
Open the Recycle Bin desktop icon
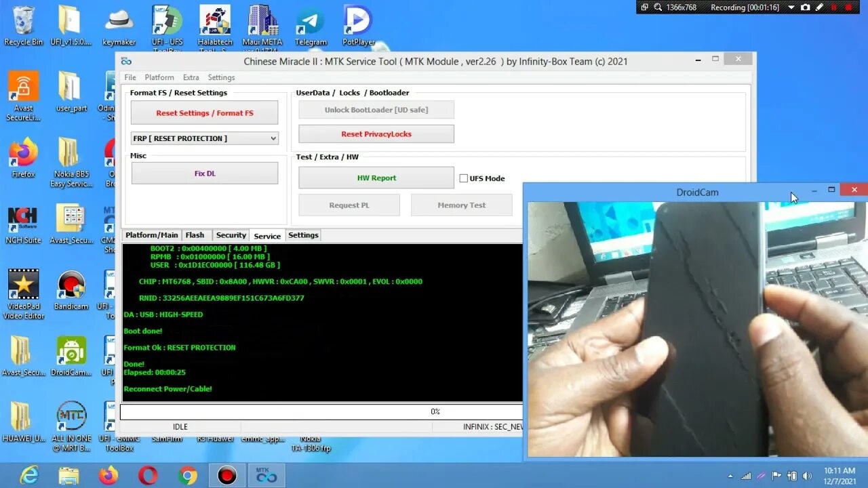point(23,26)
